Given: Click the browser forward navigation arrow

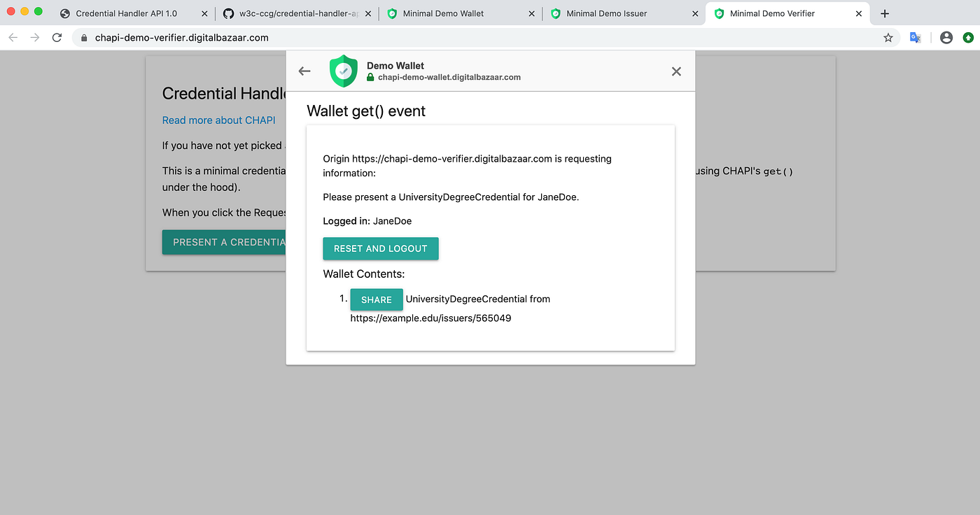Looking at the screenshot, I should click(x=35, y=38).
